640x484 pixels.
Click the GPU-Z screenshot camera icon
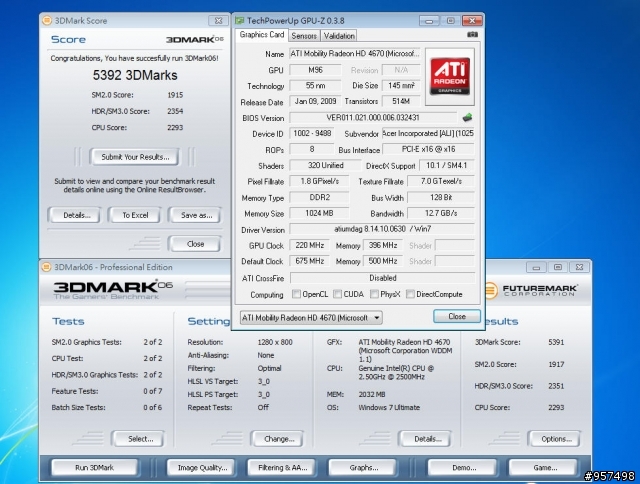(472, 35)
